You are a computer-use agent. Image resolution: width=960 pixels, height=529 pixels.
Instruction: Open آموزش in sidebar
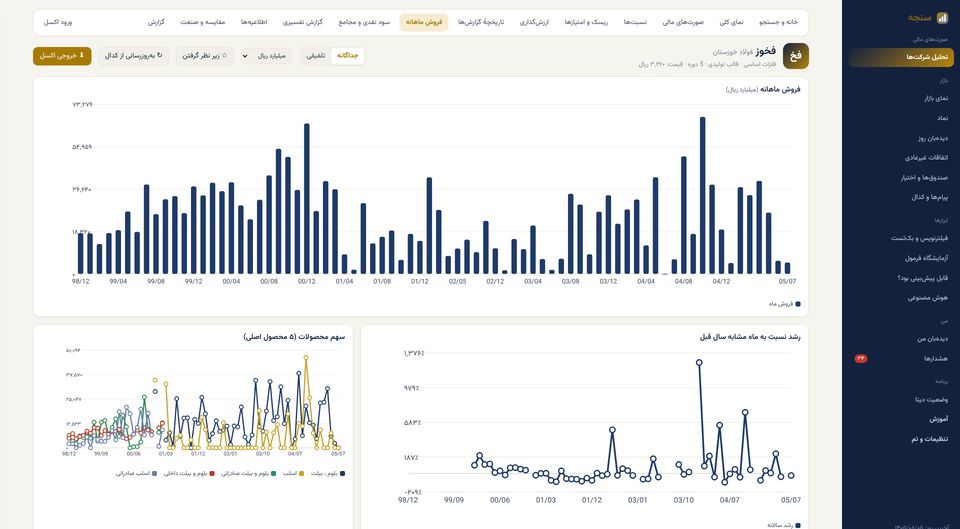point(901,419)
